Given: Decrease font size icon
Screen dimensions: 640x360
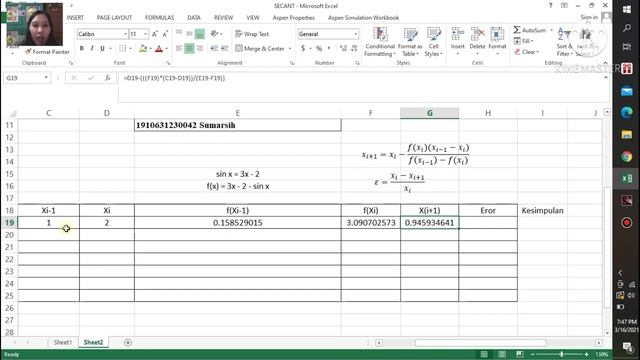Looking at the screenshot, I should pos(165,34).
